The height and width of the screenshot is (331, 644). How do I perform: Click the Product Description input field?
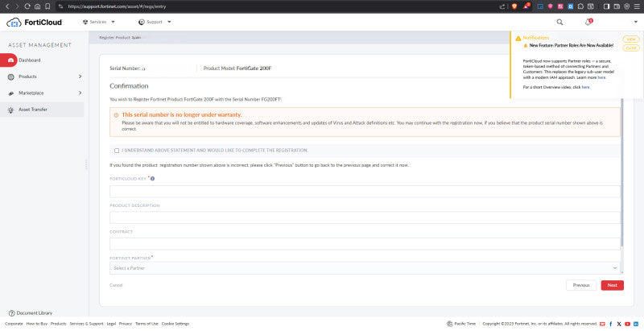click(x=365, y=217)
